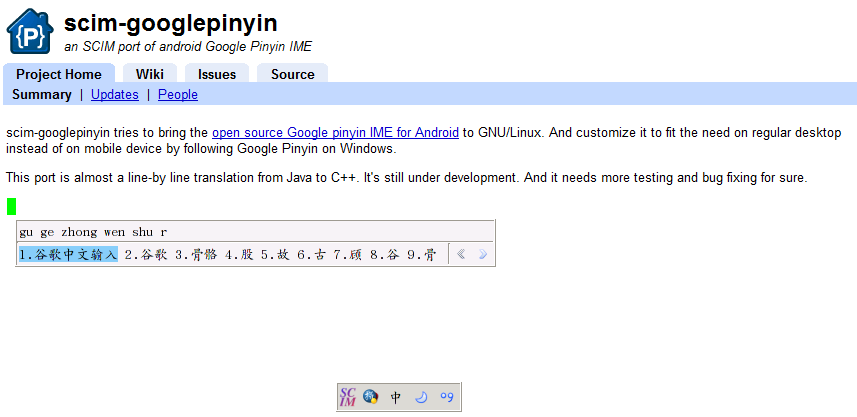Select candidate 1 谷歌中文输入
The width and height of the screenshot is (857, 417).
click(x=68, y=255)
